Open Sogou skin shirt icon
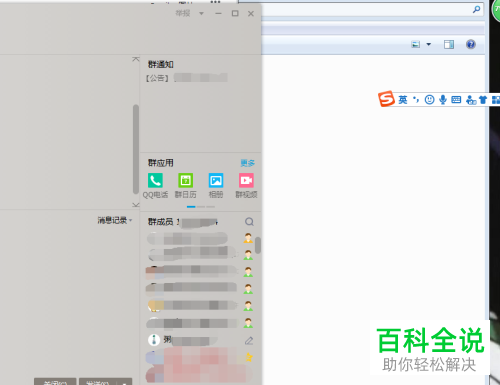 point(483,100)
